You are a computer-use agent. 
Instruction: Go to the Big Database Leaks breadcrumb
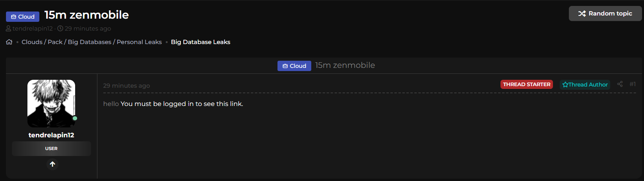200,42
